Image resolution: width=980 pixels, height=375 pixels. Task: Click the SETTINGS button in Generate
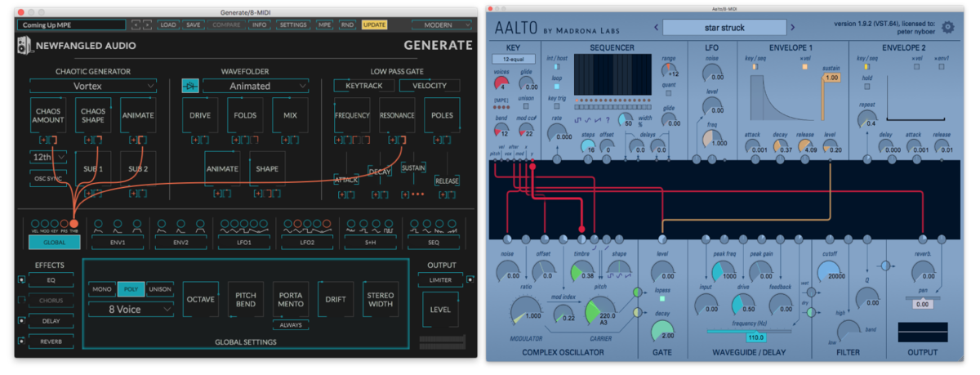(x=292, y=25)
